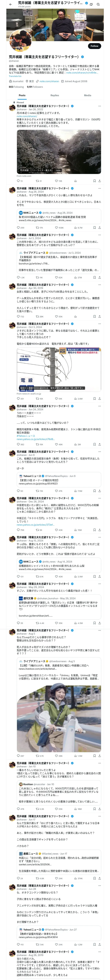Open the search icon in the header
Image resolution: width=110 pixels, height=980 pixels.
tap(98, 5)
